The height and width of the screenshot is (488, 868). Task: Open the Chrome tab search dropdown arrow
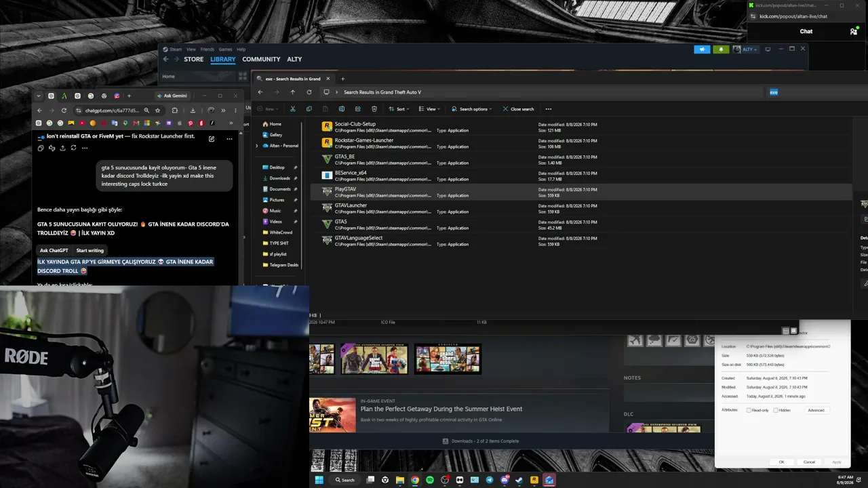pyautogui.click(x=39, y=96)
